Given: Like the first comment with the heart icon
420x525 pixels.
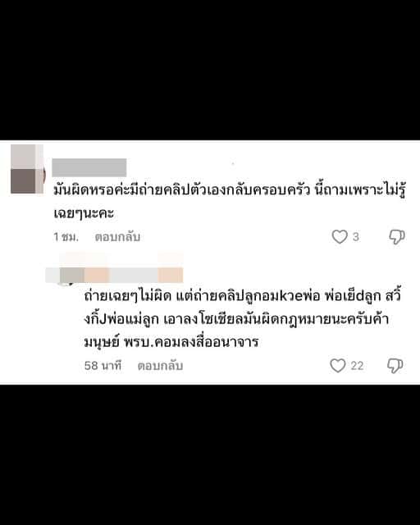Looking at the screenshot, I should [340, 237].
